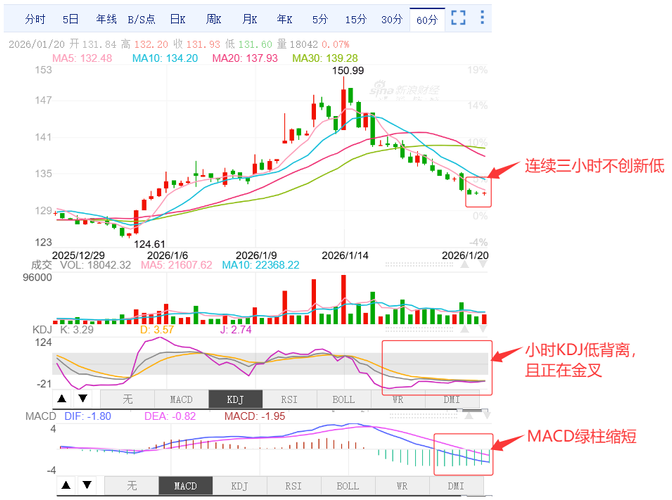Screen dimensions: 672x500
Task: Show the B/S点 view
Action: point(141,19)
